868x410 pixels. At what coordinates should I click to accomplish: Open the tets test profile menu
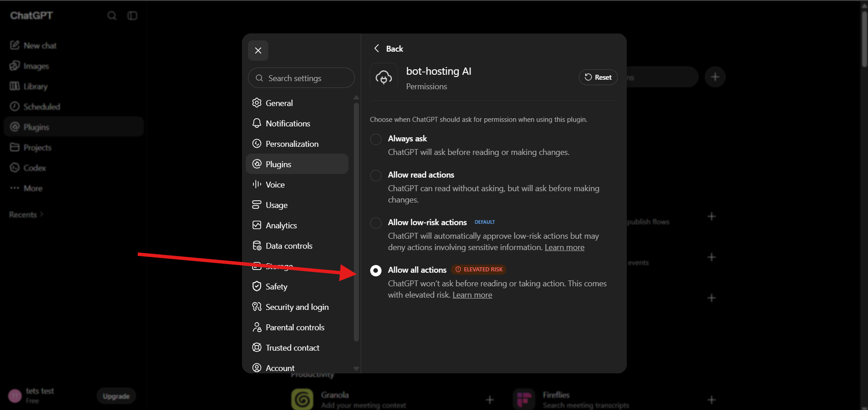click(32, 396)
